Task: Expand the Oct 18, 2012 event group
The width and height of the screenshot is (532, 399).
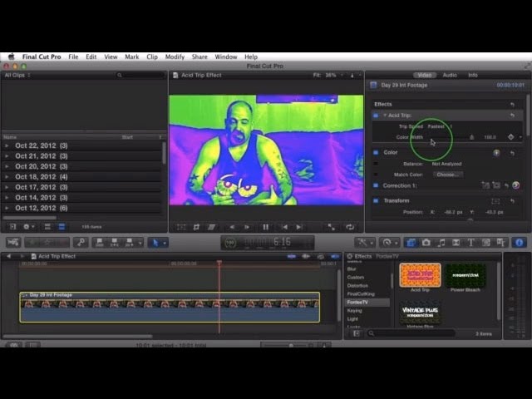Action: (7, 177)
